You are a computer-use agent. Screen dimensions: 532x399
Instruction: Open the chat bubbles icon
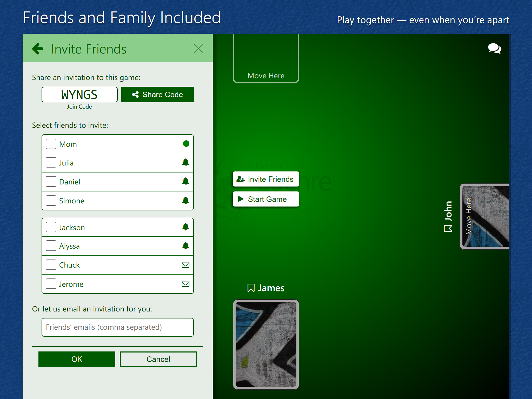click(494, 49)
